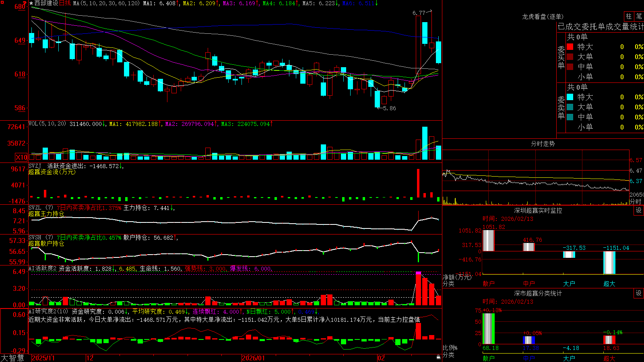Viewport: 644px width, 362px height.
Task: Click the teal 大单 sell-order swatch
Action: click(570, 107)
